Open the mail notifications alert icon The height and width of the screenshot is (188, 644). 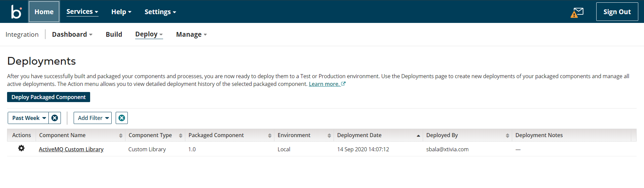click(x=577, y=12)
